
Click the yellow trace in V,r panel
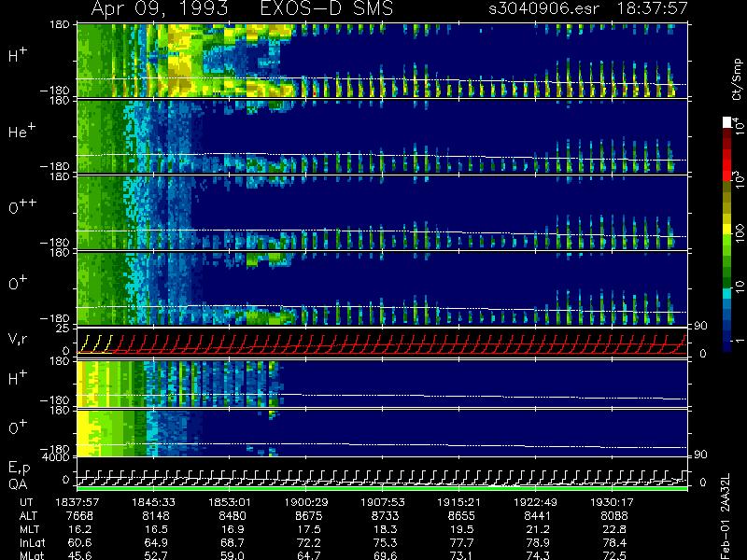click(97, 343)
